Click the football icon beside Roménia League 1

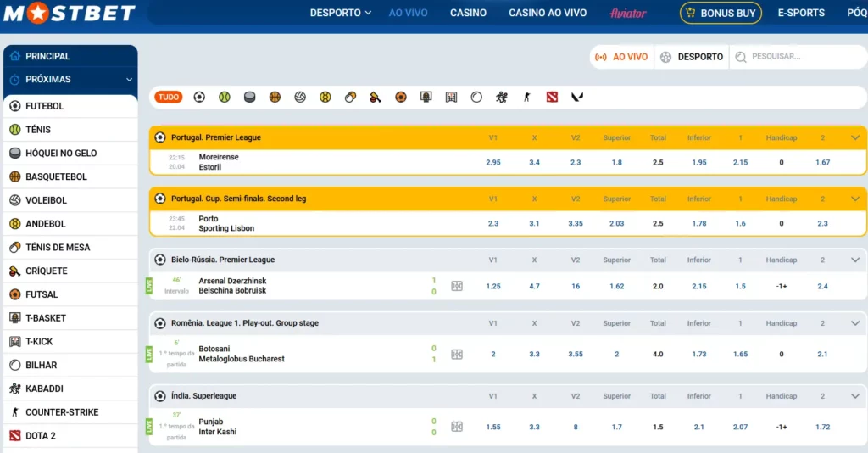pyautogui.click(x=160, y=323)
